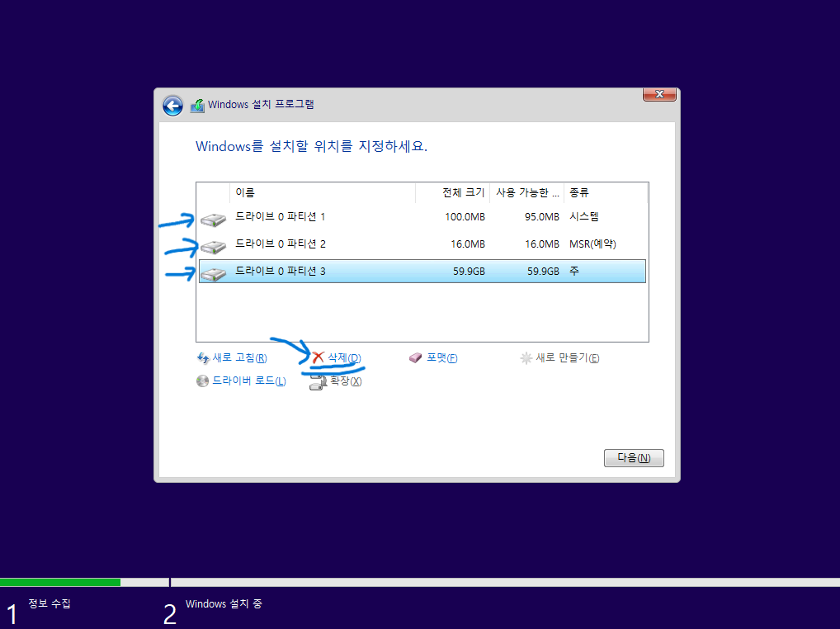Sort by 종류 column header
Image resolution: width=840 pixels, height=629 pixels.
606,193
